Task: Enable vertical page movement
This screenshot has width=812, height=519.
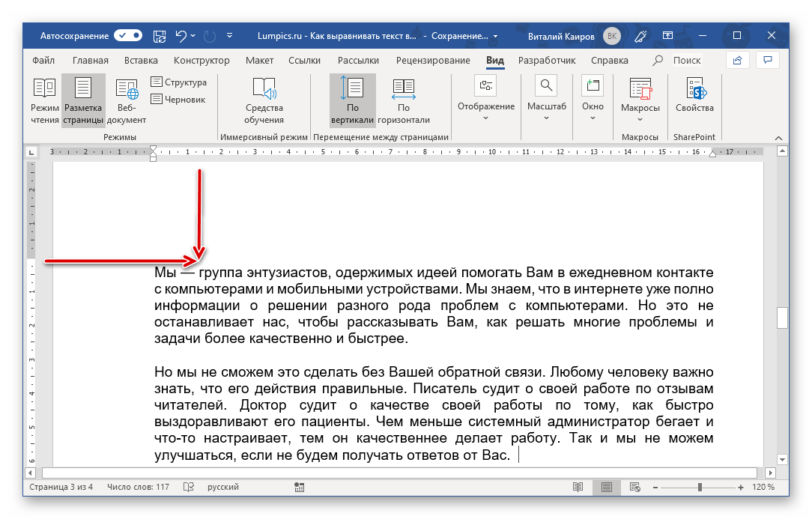Action: tap(352, 100)
